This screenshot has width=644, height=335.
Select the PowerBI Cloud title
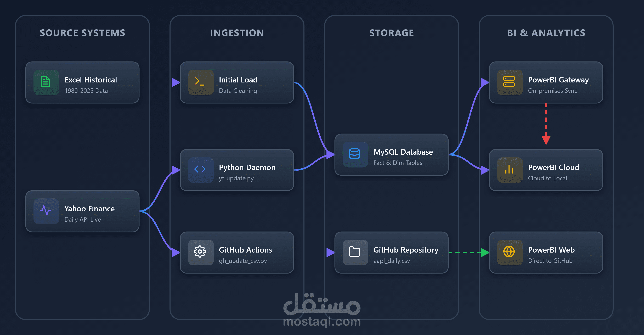pyautogui.click(x=553, y=167)
